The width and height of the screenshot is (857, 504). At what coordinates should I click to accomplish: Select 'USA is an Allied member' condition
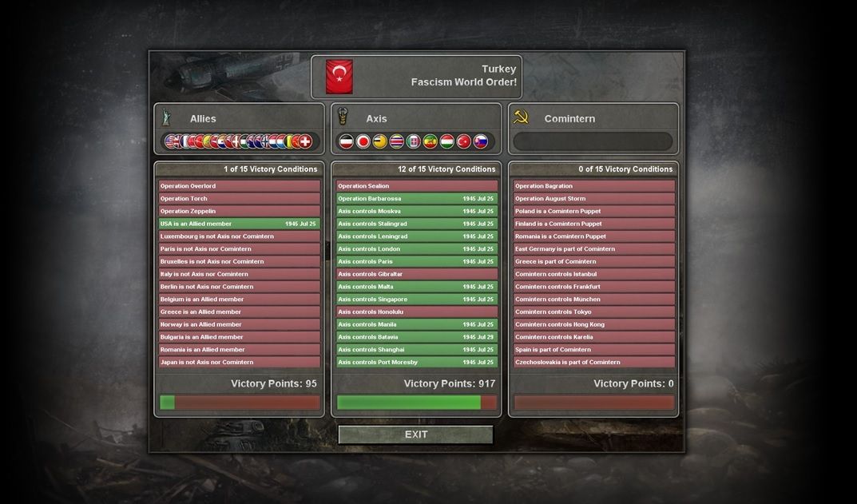pyautogui.click(x=240, y=224)
